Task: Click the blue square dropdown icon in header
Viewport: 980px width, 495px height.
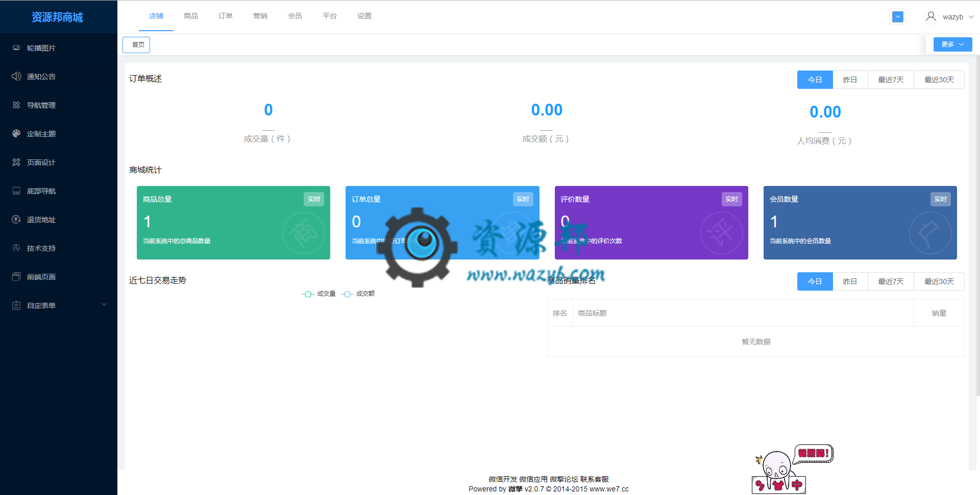Action: [898, 17]
